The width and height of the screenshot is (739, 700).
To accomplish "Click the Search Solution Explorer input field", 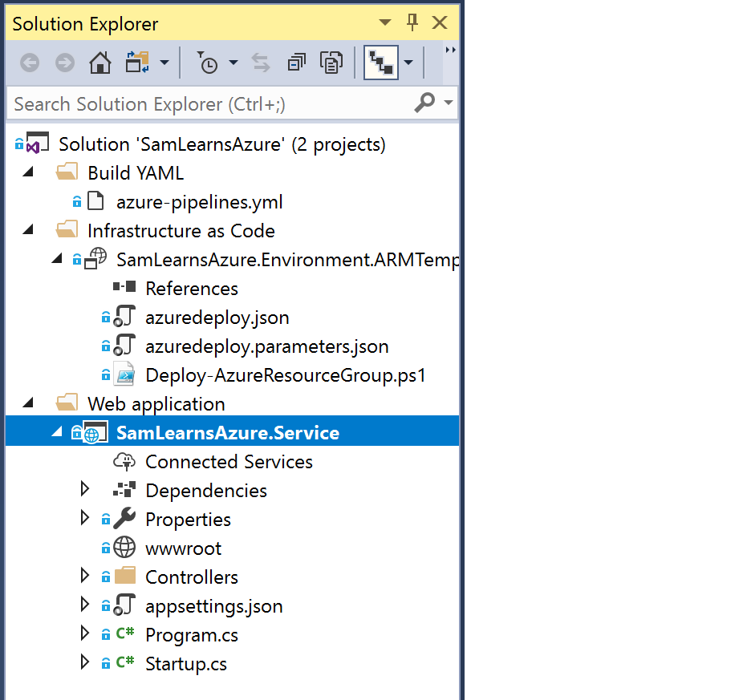I will 209,104.
